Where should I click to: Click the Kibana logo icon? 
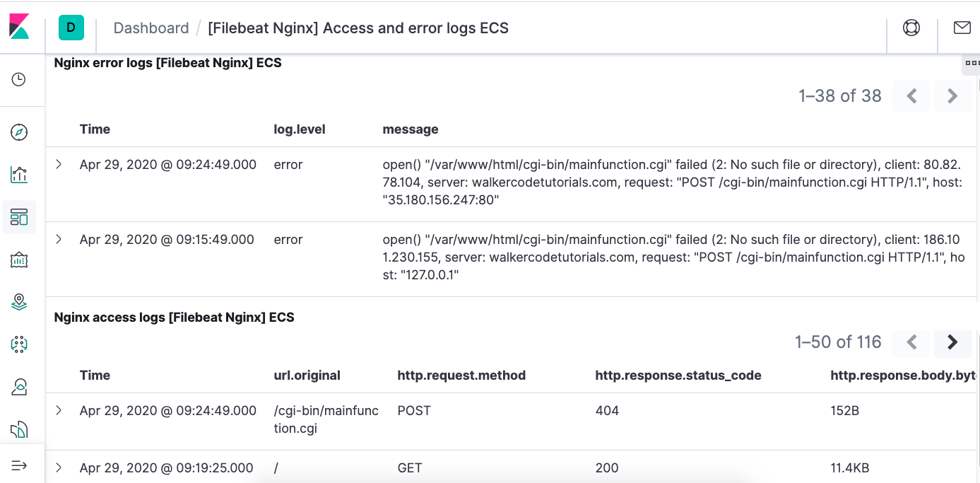19,27
